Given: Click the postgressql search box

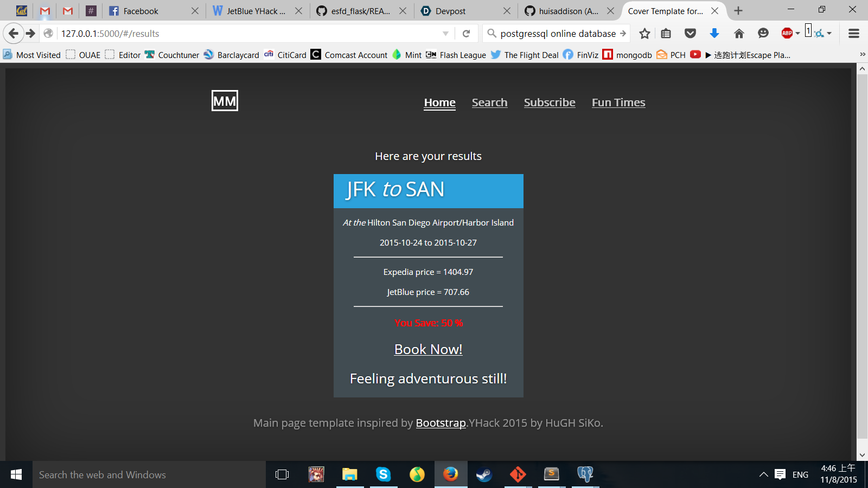Looking at the screenshot, I should point(558,34).
